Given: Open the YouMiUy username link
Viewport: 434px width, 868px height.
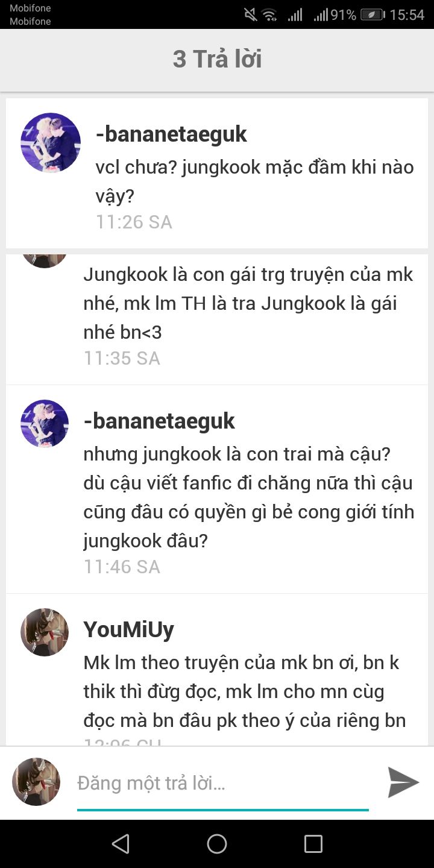Looking at the screenshot, I should click(x=128, y=629).
